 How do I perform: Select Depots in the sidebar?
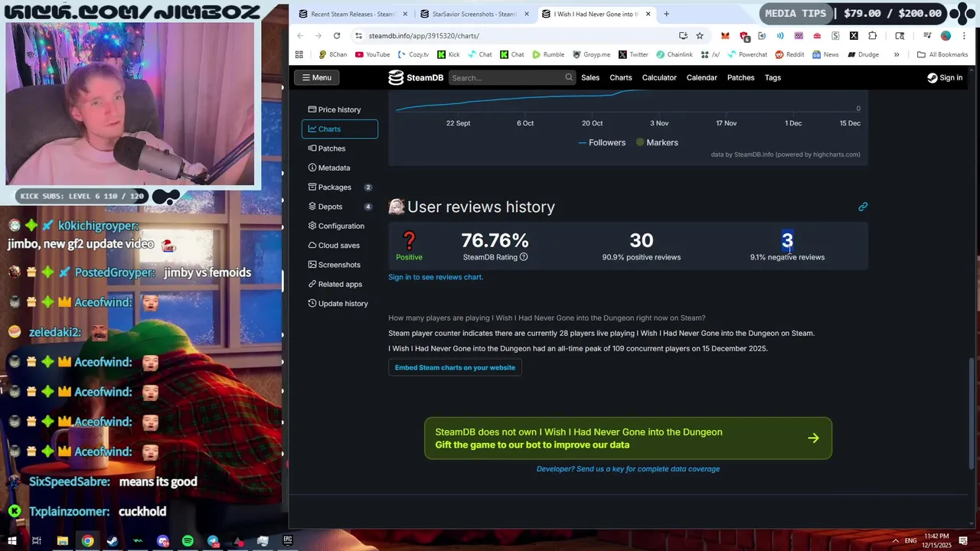[340, 207]
